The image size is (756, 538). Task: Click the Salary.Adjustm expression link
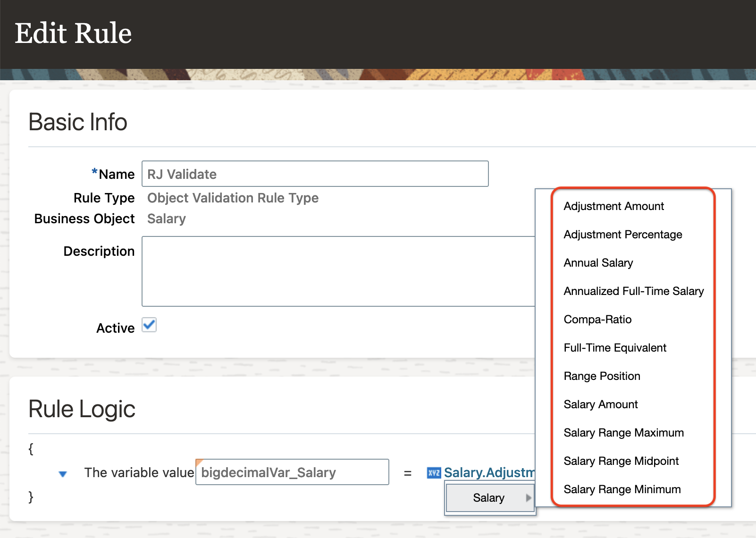pyautogui.click(x=489, y=473)
